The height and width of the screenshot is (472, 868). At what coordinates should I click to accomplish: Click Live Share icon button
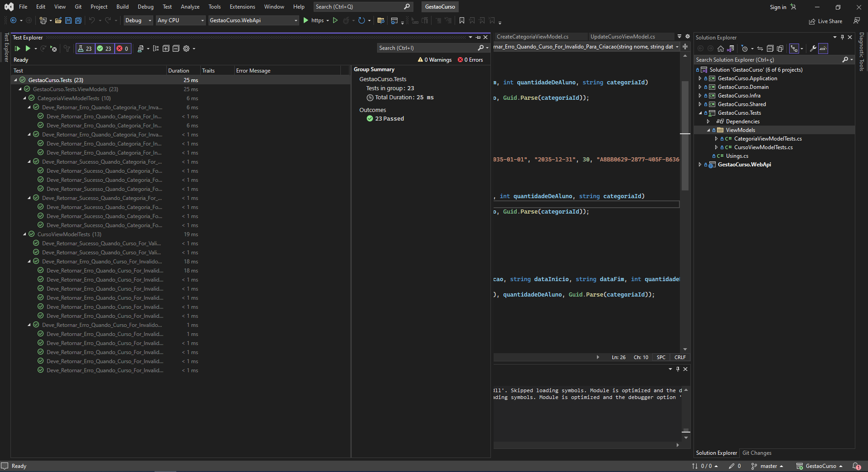coord(826,21)
